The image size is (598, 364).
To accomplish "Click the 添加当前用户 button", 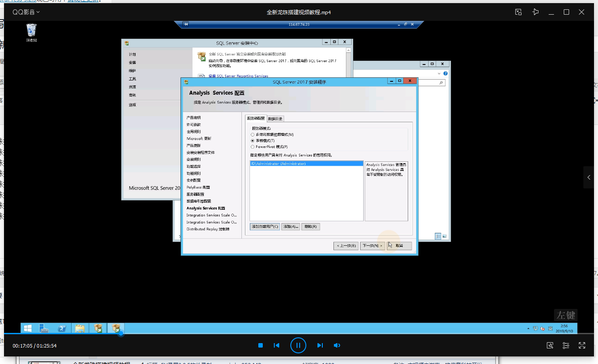I will [x=265, y=227].
